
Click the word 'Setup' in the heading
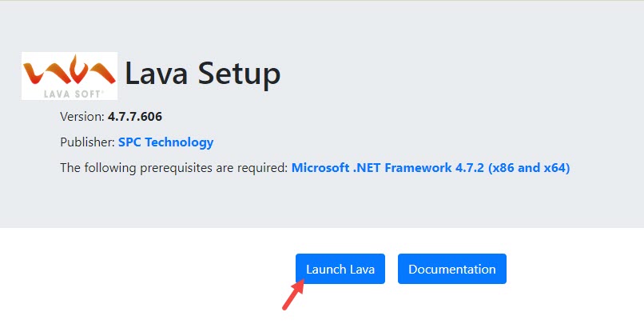pyautogui.click(x=237, y=74)
